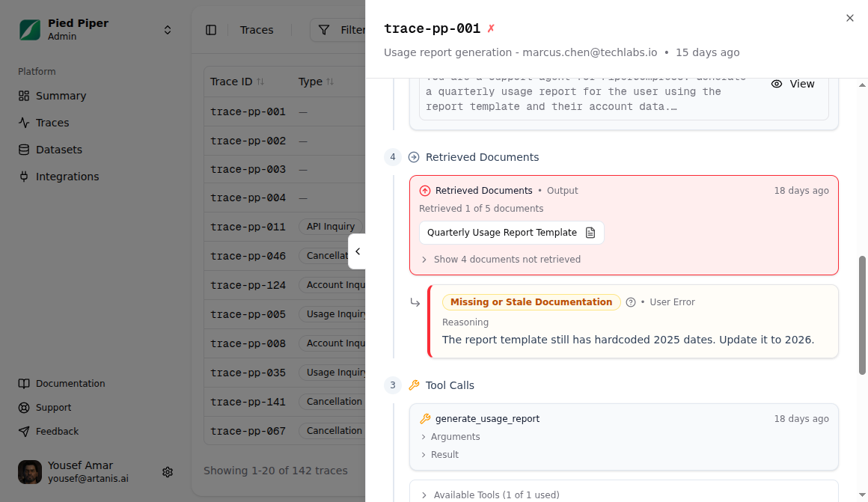Screen dimensions: 868x502
Task: Click the Documentation book icon
Action: pos(23,383)
